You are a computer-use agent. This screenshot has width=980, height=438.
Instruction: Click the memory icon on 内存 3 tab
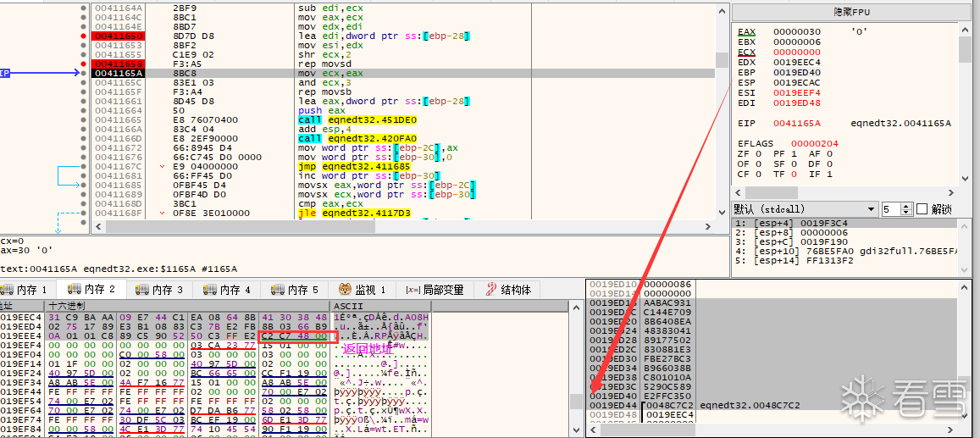point(142,289)
